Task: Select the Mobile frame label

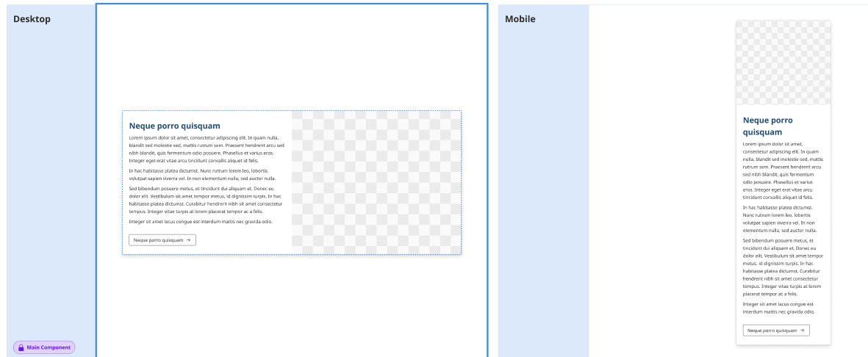Action: click(520, 19)
